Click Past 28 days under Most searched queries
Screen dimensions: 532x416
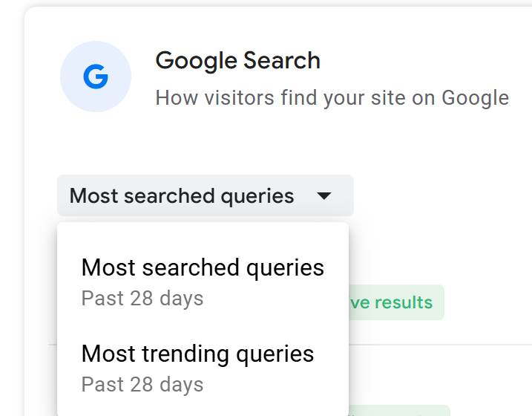[142, 299]
